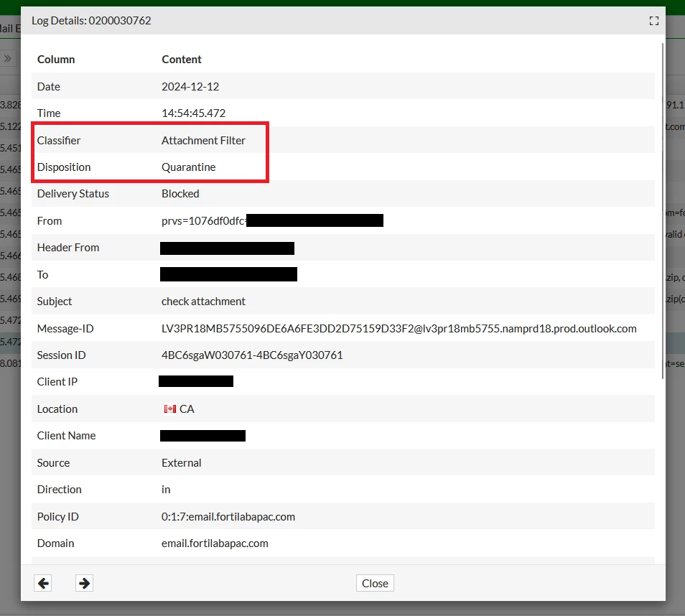Click the Header From row label
685x616 pixels.
(x=68, y=247)
